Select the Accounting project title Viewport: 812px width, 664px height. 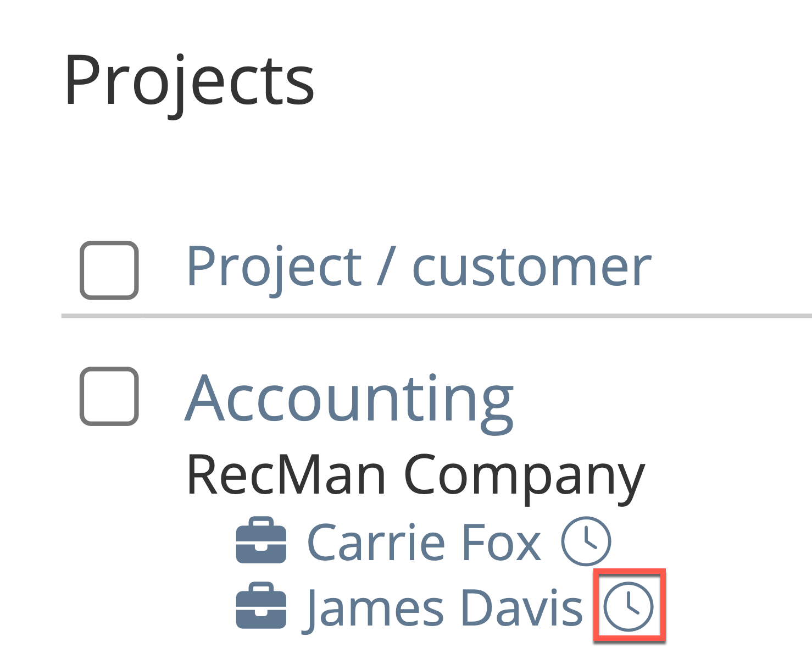coord(349,399)
